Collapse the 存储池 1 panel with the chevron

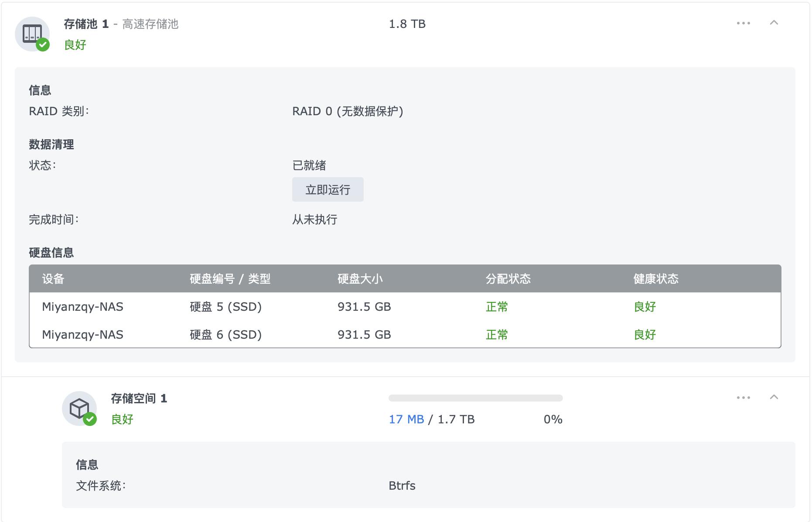(774, 23)
